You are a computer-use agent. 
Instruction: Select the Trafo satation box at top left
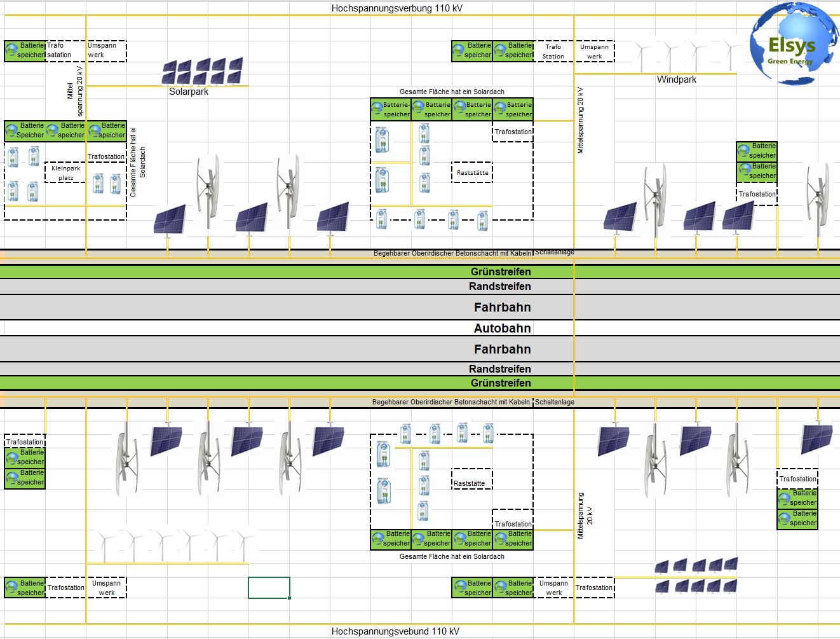[65, 51]
